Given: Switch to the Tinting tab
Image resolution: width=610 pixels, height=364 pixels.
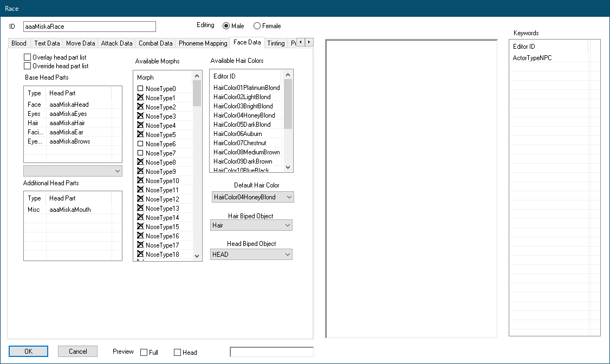Looking at the screenshot, I should click(x=276, y=43).
